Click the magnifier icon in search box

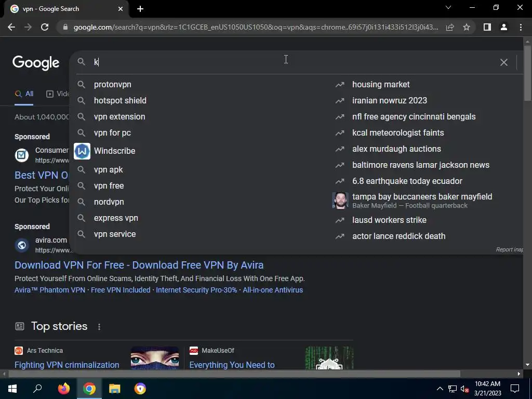click(x=81, y=61)
